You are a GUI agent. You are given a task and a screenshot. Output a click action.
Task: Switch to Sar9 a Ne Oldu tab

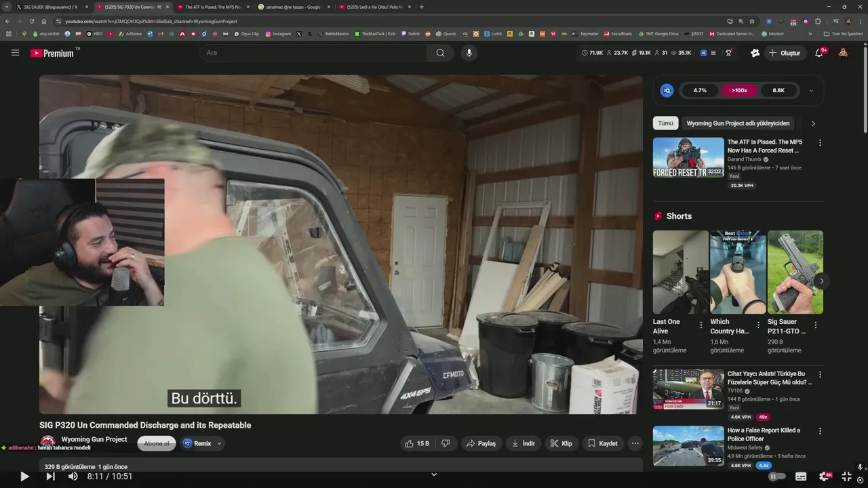pyautogui.click(x=374, y=7)
